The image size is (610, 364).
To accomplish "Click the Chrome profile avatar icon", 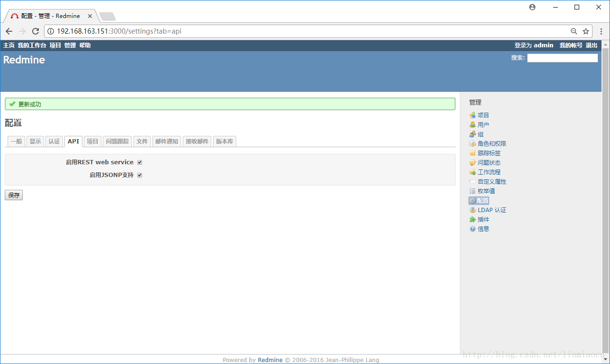I will (532, 7).
